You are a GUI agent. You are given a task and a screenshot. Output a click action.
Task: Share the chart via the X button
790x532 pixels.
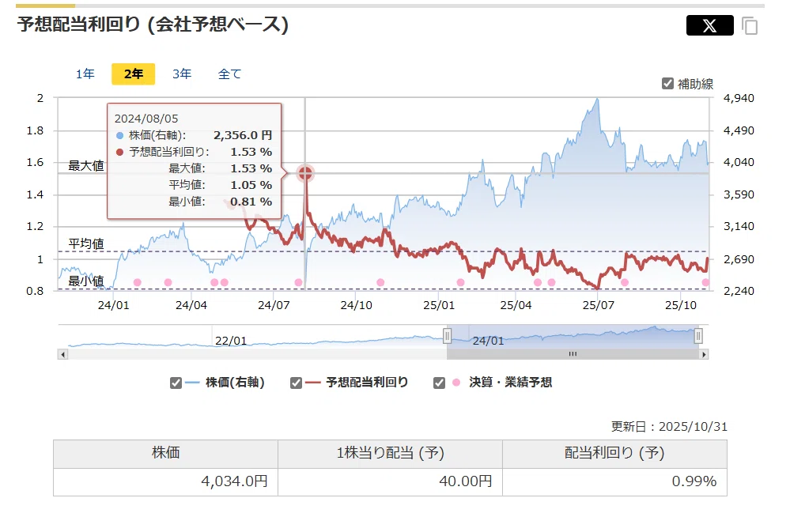709,25
